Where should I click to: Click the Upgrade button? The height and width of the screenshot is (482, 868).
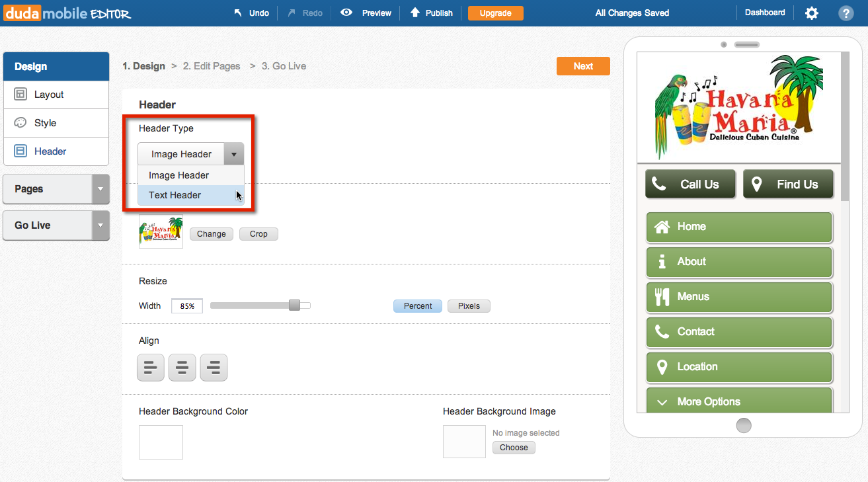pyautogui.click(x=496, y=13)
